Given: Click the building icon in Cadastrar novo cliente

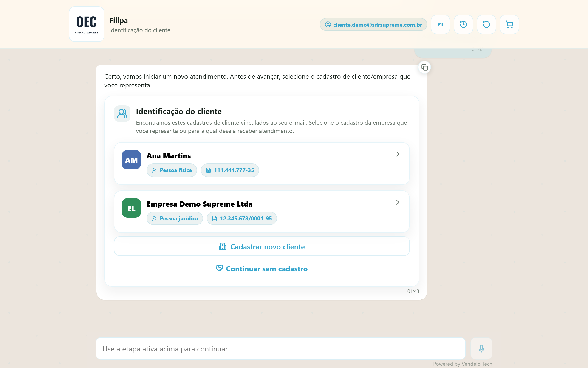Looking at the screenshot, I should [x=222, y=247].
